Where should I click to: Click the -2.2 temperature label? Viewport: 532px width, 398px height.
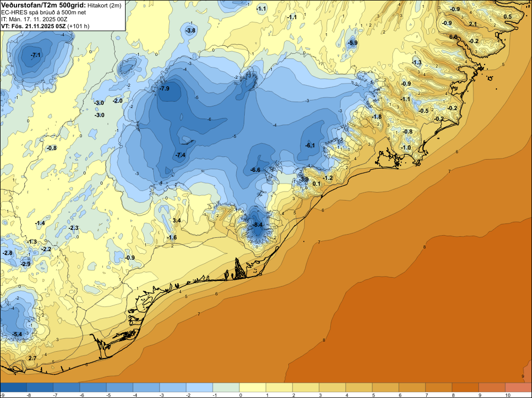46,250
